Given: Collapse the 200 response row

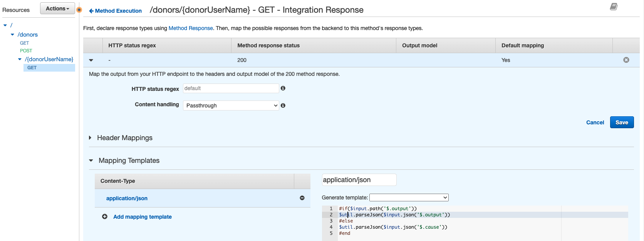Looking at the screenshot, I should pos(91,60).
